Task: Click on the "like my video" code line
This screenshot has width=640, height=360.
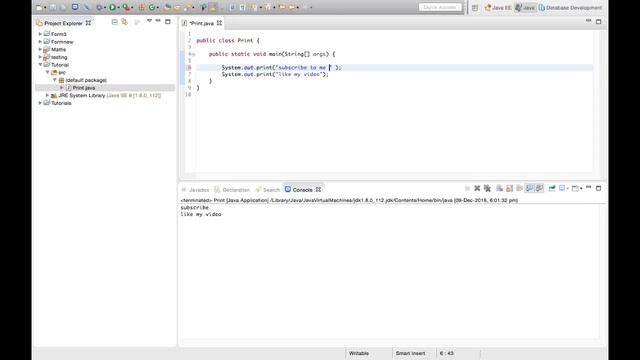Action: (x=275, y=74)
